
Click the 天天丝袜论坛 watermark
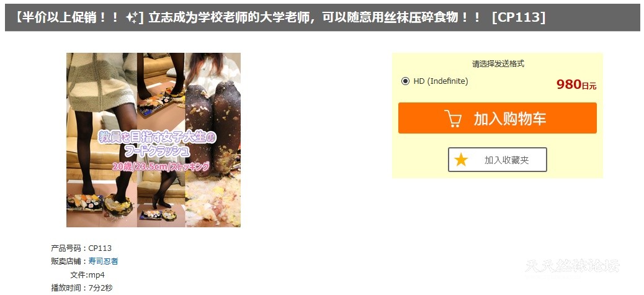(x=571, y=266)
